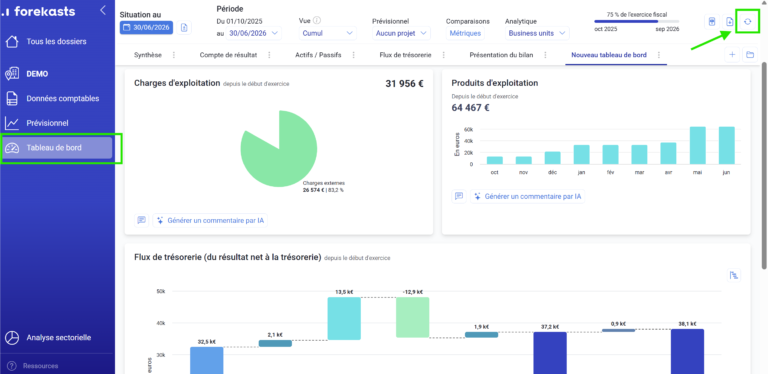Open options menu for Actifs / Passifs tab

353,55
